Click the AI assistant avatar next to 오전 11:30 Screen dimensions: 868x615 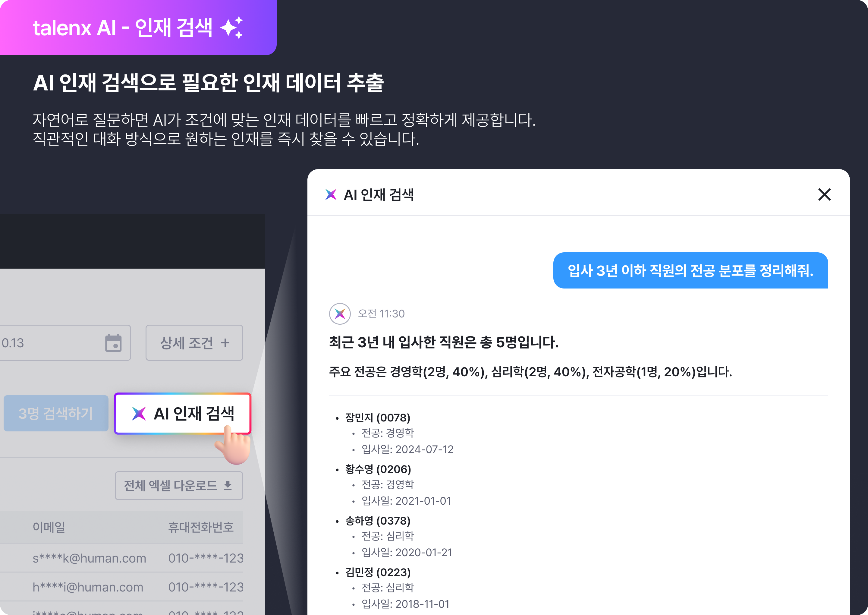pyautogui.click(x=340, y=314)
